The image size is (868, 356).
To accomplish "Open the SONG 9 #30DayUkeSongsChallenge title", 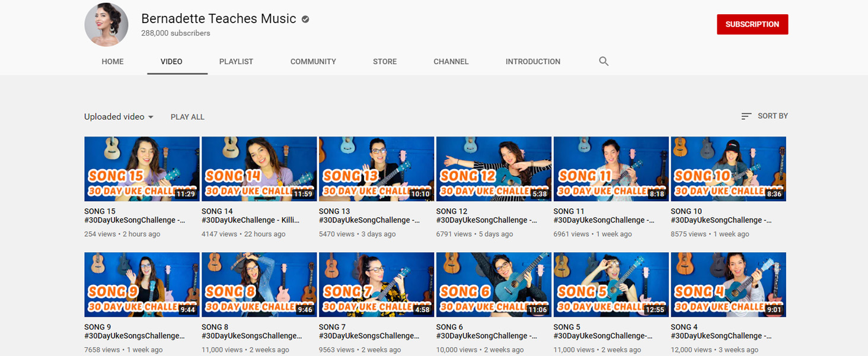I will pyautogui.click(x=135, y=331).
